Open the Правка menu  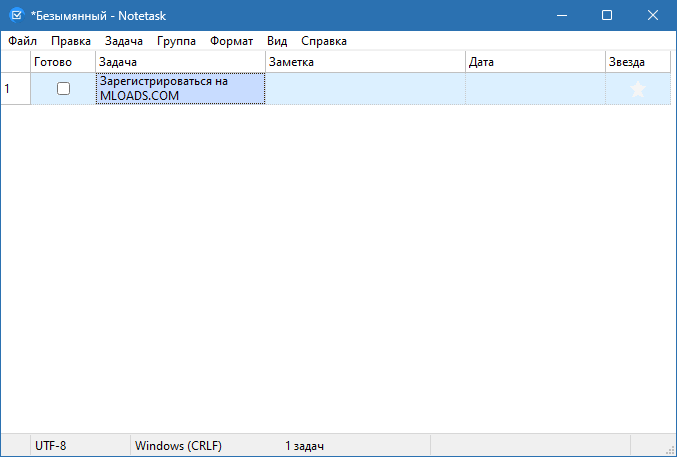pyautogui.click(x=71, y=41)
